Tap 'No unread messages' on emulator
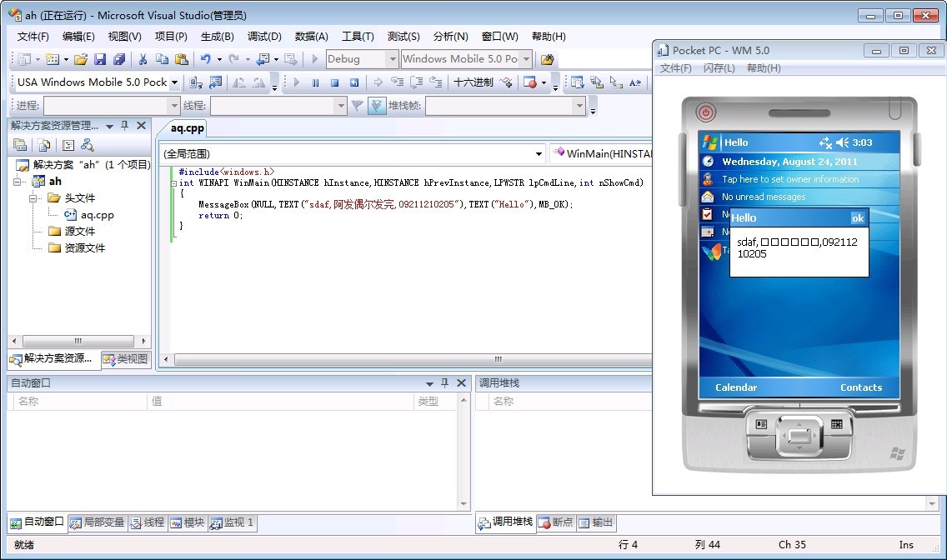 pos(764,197)
